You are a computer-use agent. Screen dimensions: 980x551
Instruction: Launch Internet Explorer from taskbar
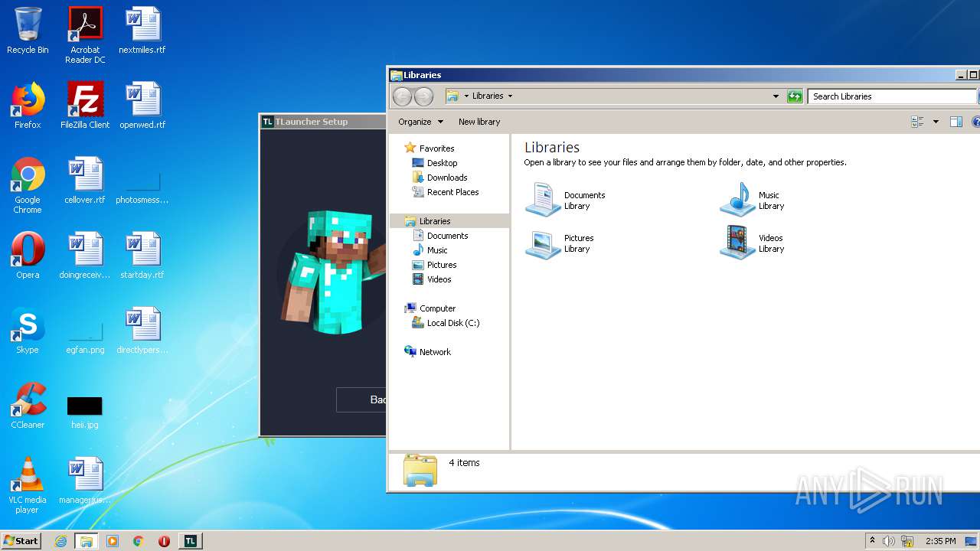(60, 541)
